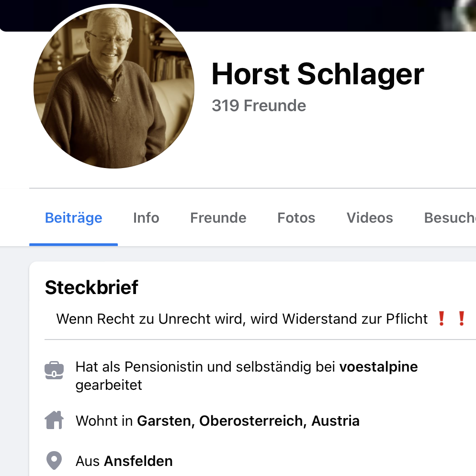Open Garsten, Oberosterreich, Austria location link
Image resolution: width=476 pixels, height=476 pixels.
tap(249, 421)
